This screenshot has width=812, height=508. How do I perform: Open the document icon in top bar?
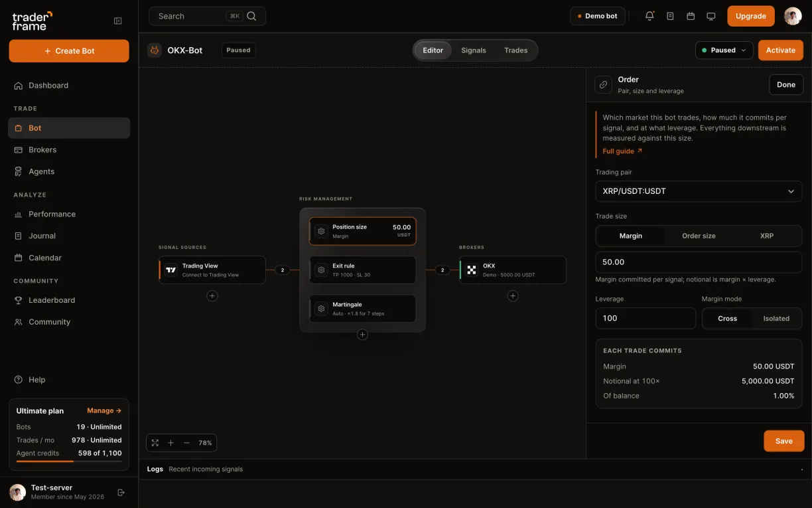[670, 16]
